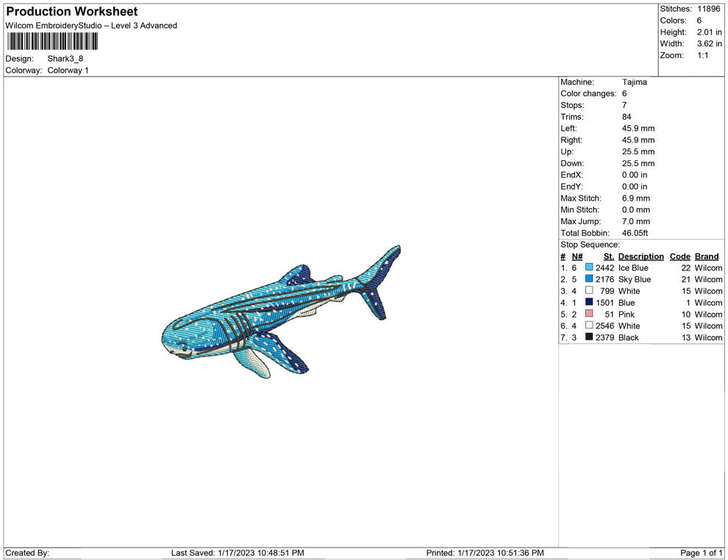Click the Wilcom brand in the Pink row
Screen dimensions: 728x560
(x=708, y=314)
